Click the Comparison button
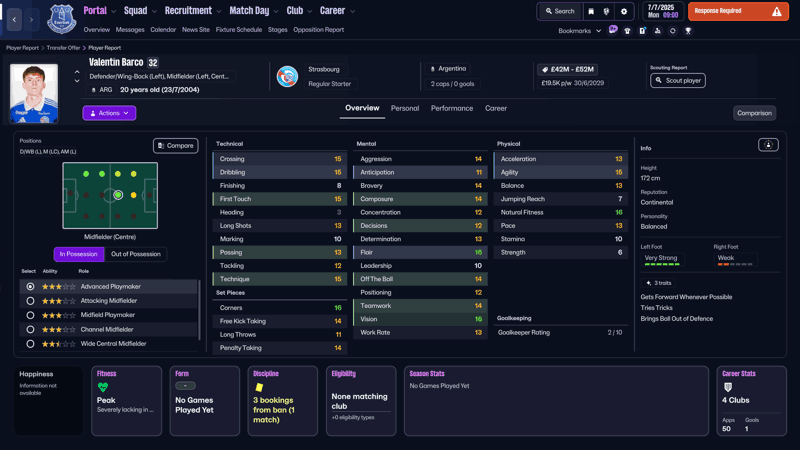800x450 pixels. 755,113
